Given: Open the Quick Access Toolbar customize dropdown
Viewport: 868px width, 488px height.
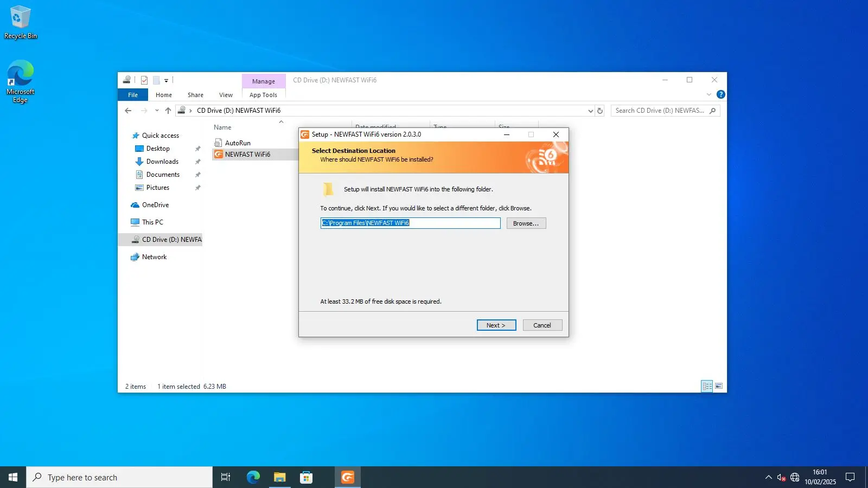Looking at the screenshot, I should pos(166,80).
